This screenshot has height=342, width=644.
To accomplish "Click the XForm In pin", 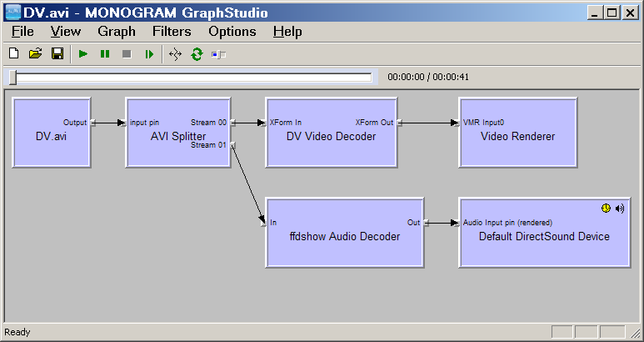I will pyautogui.click(x=264, y=123).
